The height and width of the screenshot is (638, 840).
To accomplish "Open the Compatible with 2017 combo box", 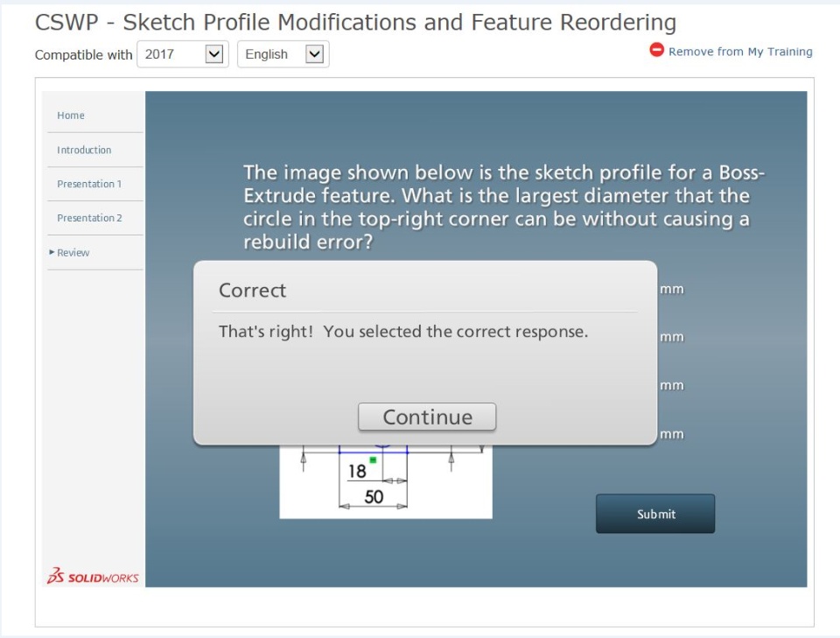I will pos(183,54).
